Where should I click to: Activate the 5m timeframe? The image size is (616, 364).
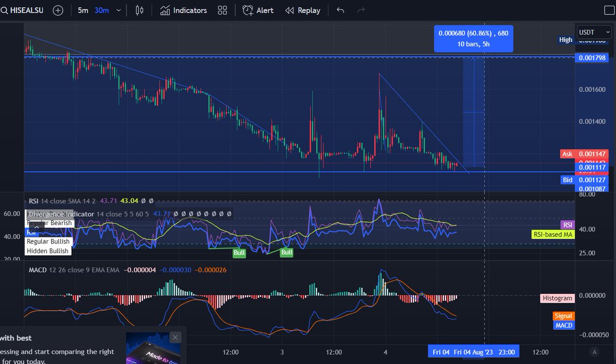(82, 10)
